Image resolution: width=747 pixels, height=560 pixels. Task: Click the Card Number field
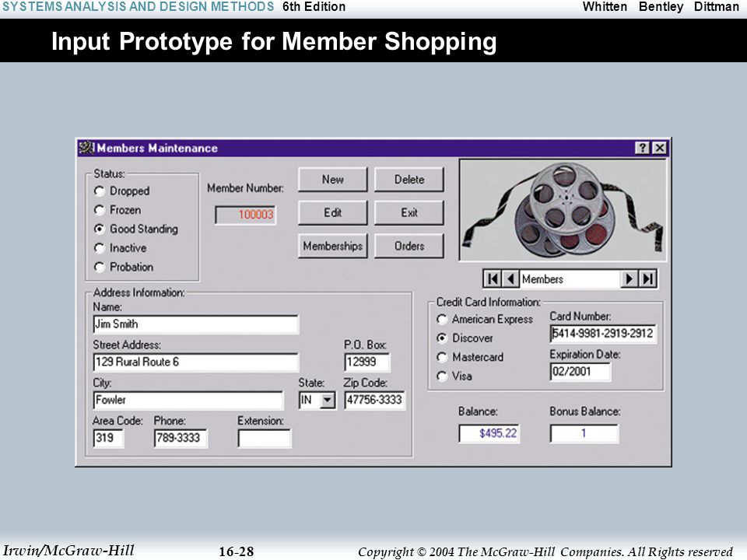click(603, 334)
